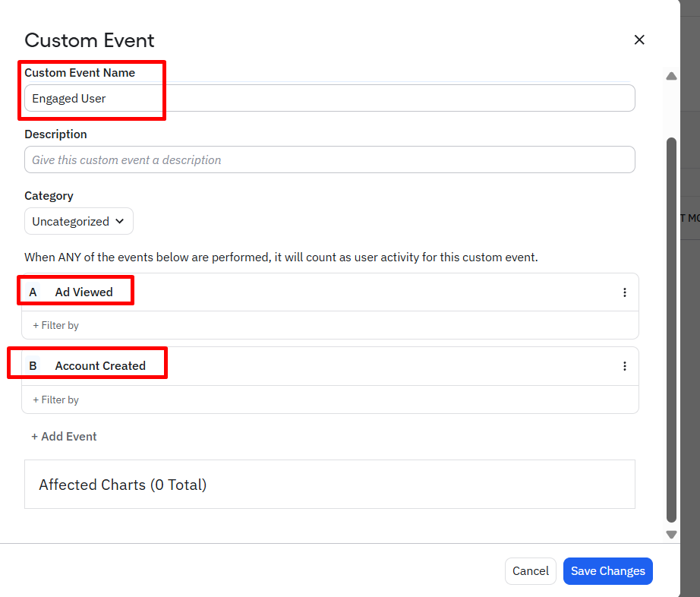Close the Custom Event dialog
Screen dimensions: 700x597
(639, 39)
